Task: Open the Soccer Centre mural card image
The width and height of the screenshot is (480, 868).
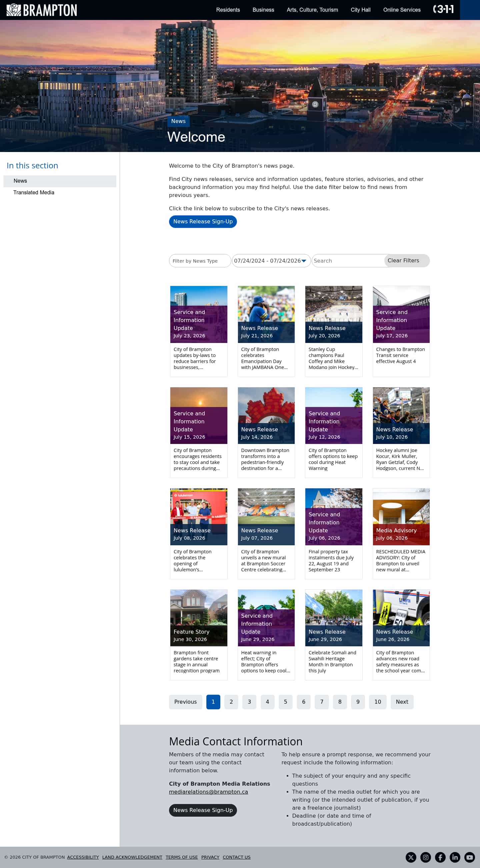Action: pyautogui.click(x=266, y=517)
